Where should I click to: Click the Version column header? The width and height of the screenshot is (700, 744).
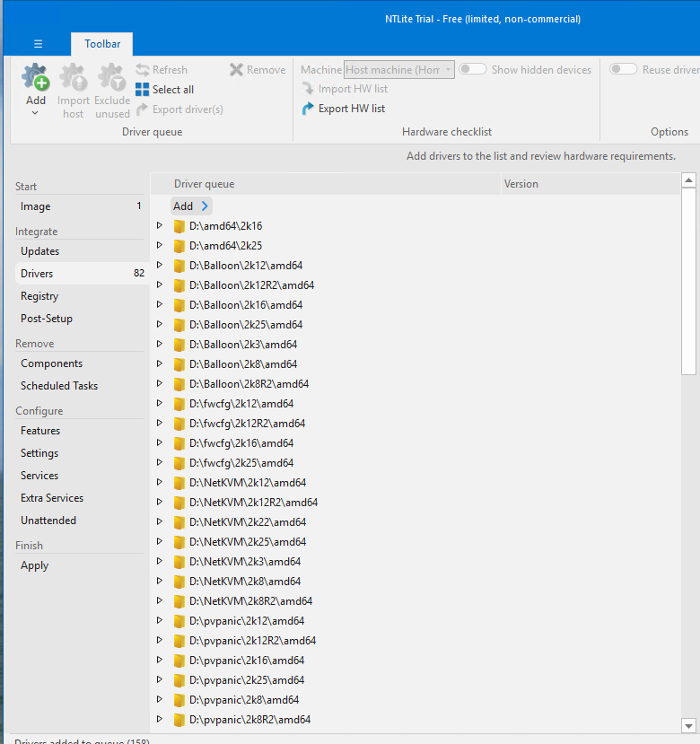pyautogui.click(x=591, y=184)
